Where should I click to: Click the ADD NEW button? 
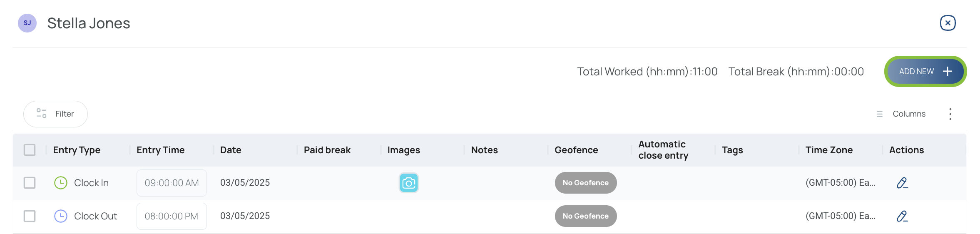coord(925,72)
